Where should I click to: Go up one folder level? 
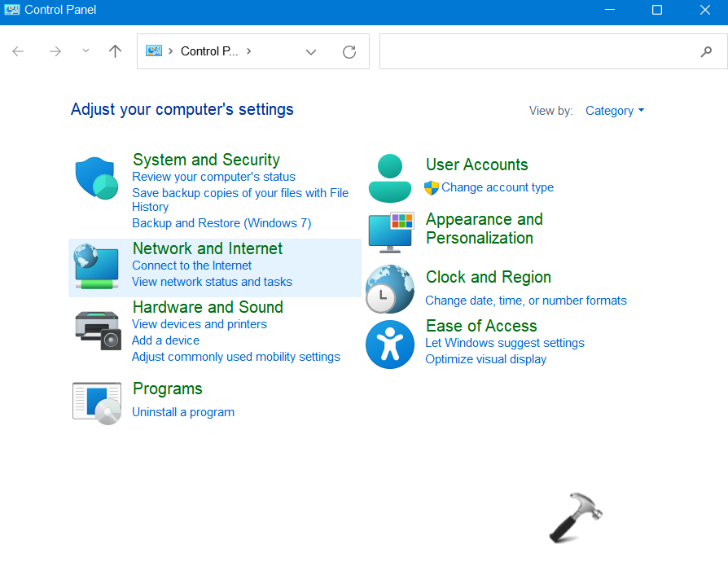tap(116, 51)
